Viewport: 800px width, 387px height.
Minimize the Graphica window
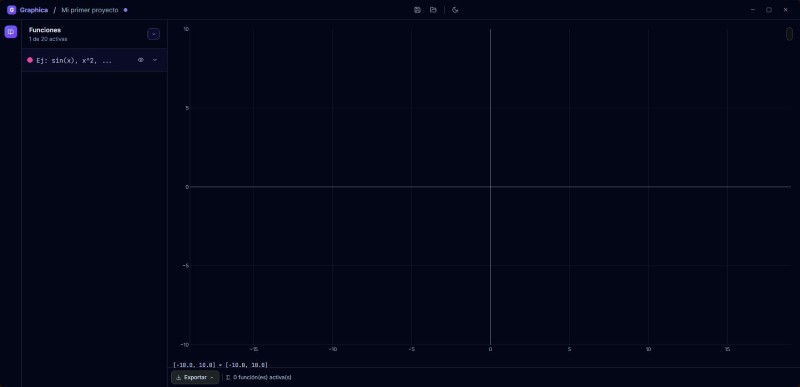753,10
